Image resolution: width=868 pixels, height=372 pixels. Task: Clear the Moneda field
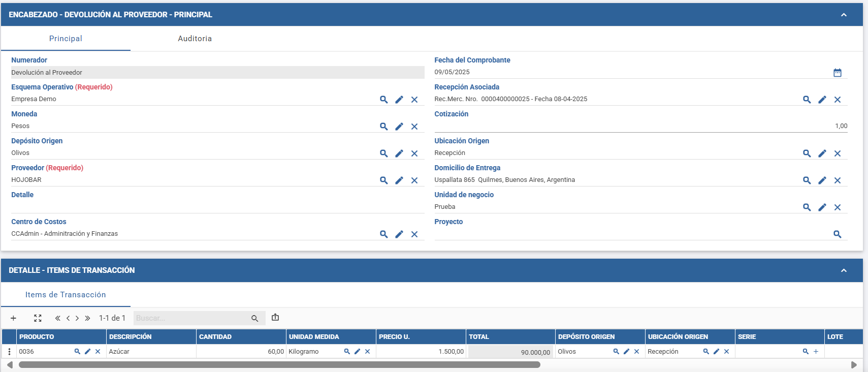pos(414,127)
